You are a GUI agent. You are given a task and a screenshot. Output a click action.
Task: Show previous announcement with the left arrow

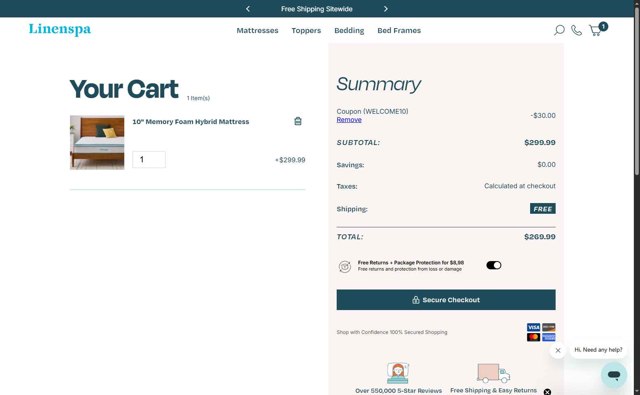click(x=248, y=9)
